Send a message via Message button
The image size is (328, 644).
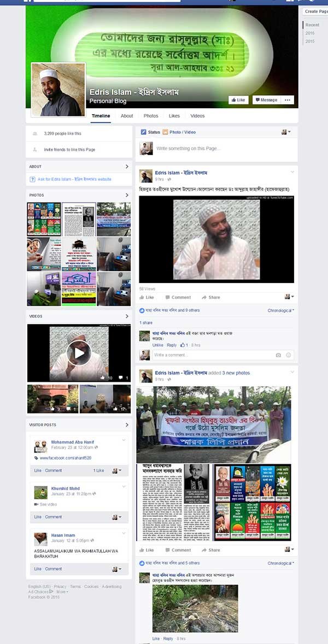265,100
